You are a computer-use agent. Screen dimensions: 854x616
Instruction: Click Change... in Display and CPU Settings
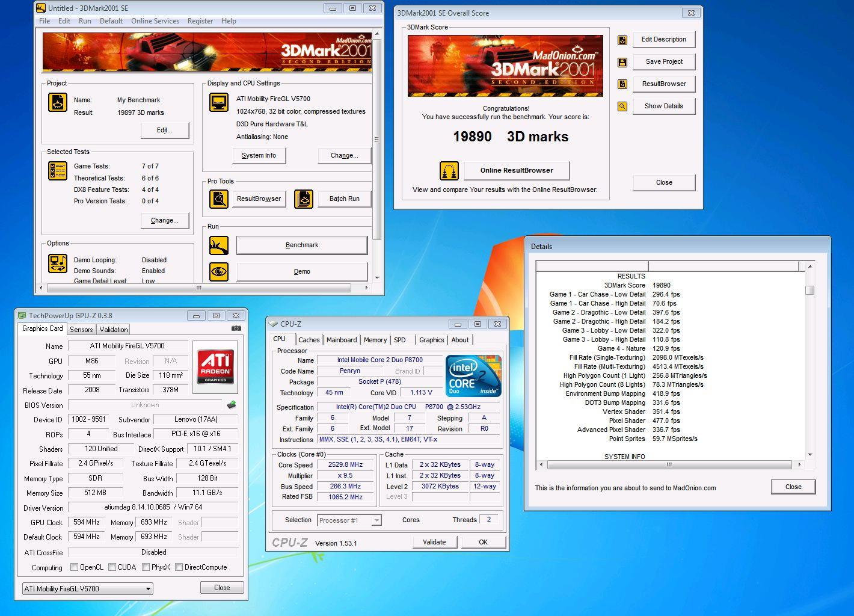coord(345,155)
